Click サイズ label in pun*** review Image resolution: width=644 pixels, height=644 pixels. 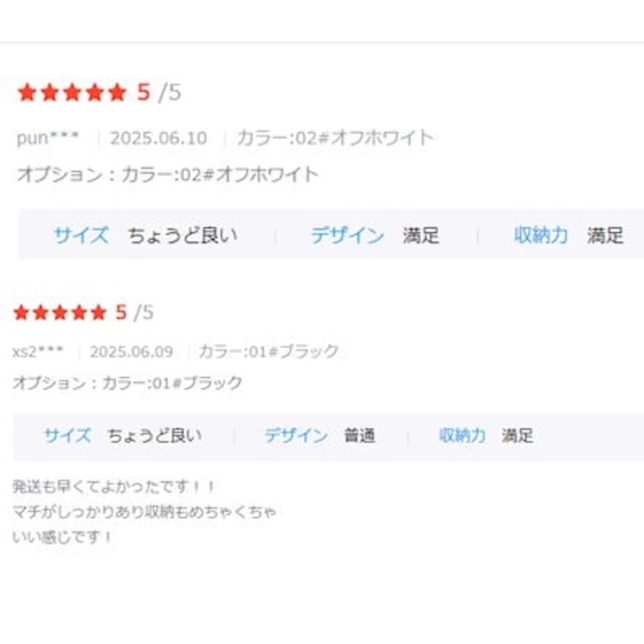coord(81,235)
